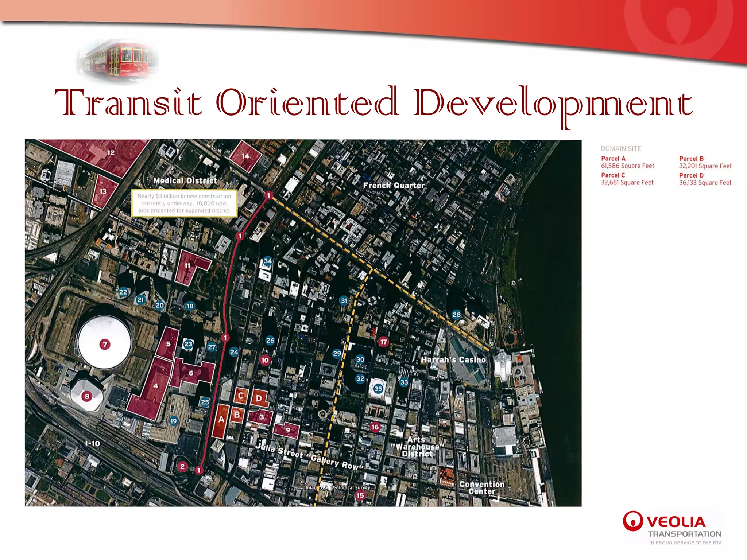Viewport: 747px width, 560px height.
Task: Click blue marker 26
Action: coord(270,341)
